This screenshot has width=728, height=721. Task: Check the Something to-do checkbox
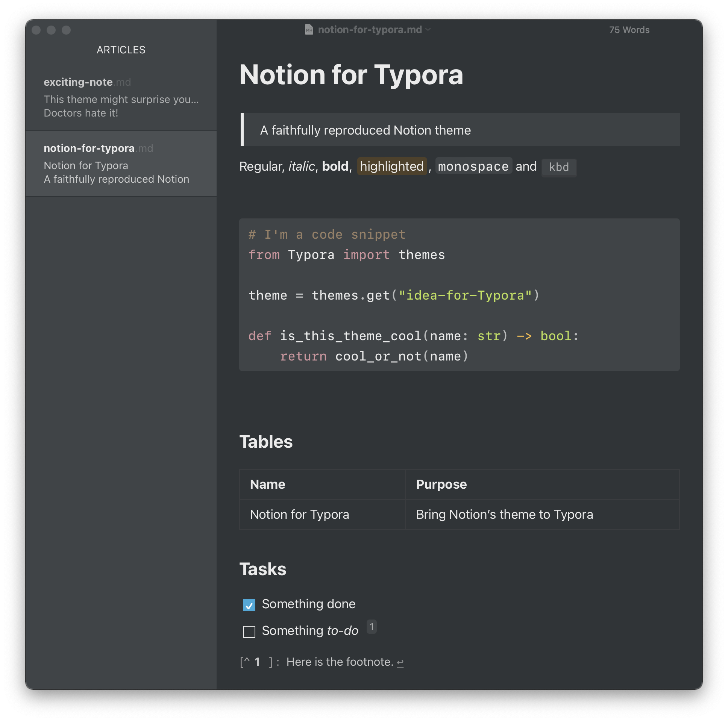[249, 632]
